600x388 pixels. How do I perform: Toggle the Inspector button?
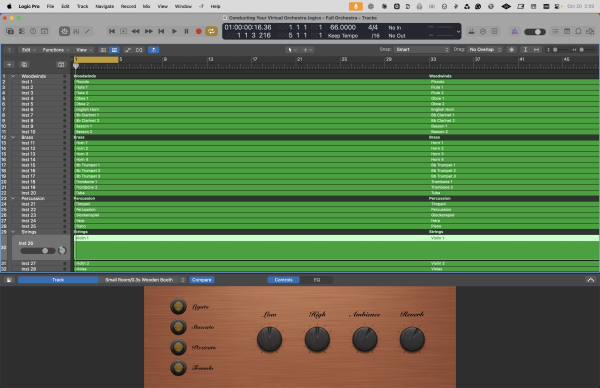[x=22, y=31]
